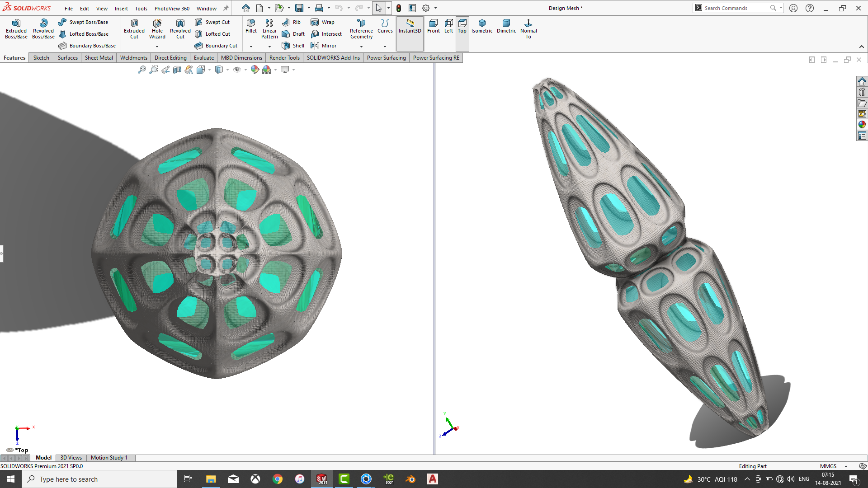Open the Curves dropdown arrow
Image resolution: width=868 pixels, height=488 pixels.
pos(385,47)
